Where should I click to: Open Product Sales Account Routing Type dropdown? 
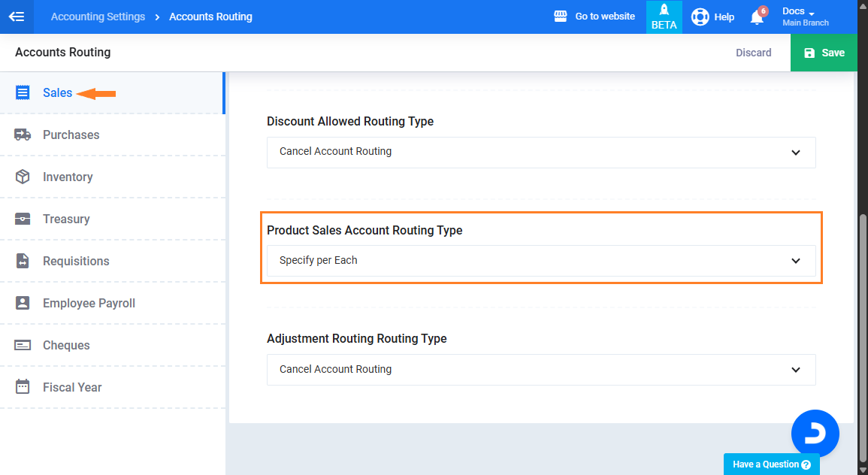pos(541,261)
